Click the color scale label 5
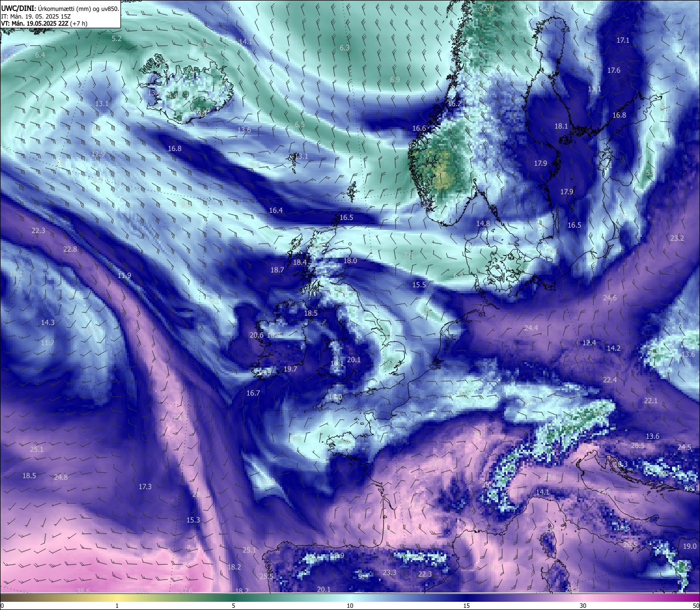 (x=234, y=606)
